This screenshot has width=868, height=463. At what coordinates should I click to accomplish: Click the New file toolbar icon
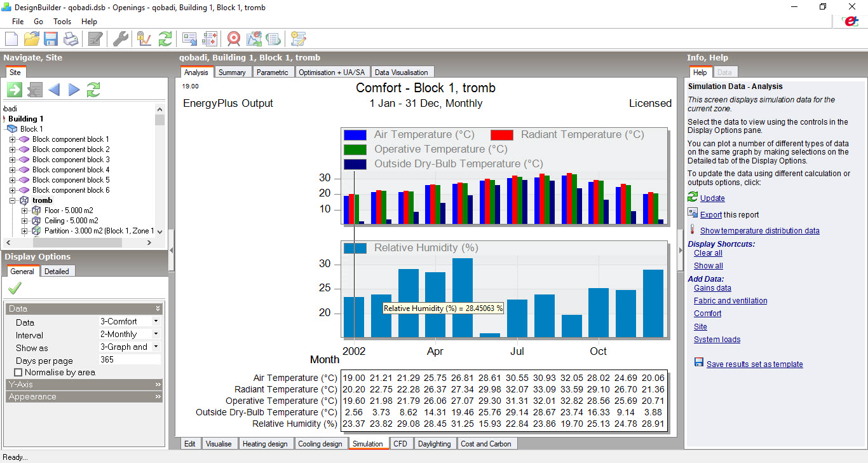[11, 39]
